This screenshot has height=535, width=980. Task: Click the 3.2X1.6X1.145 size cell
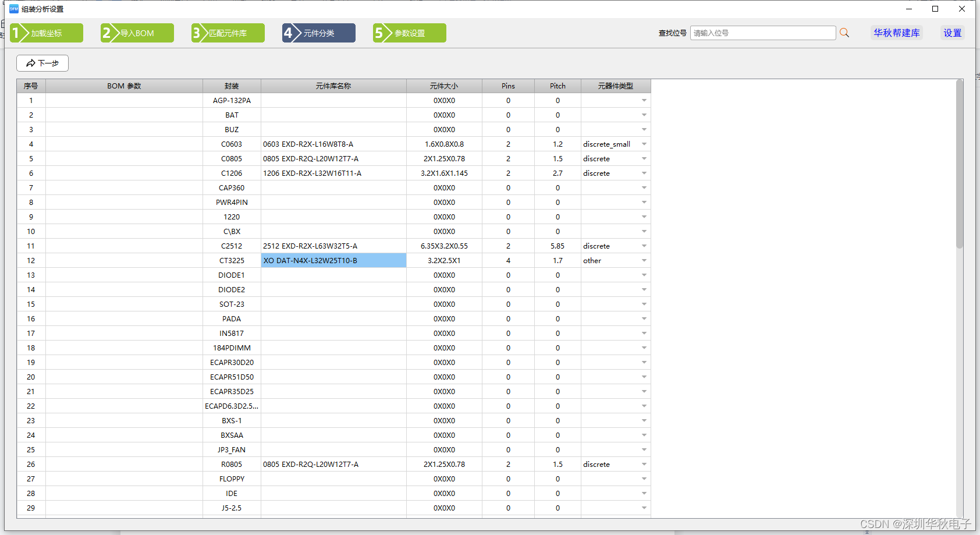444,173
